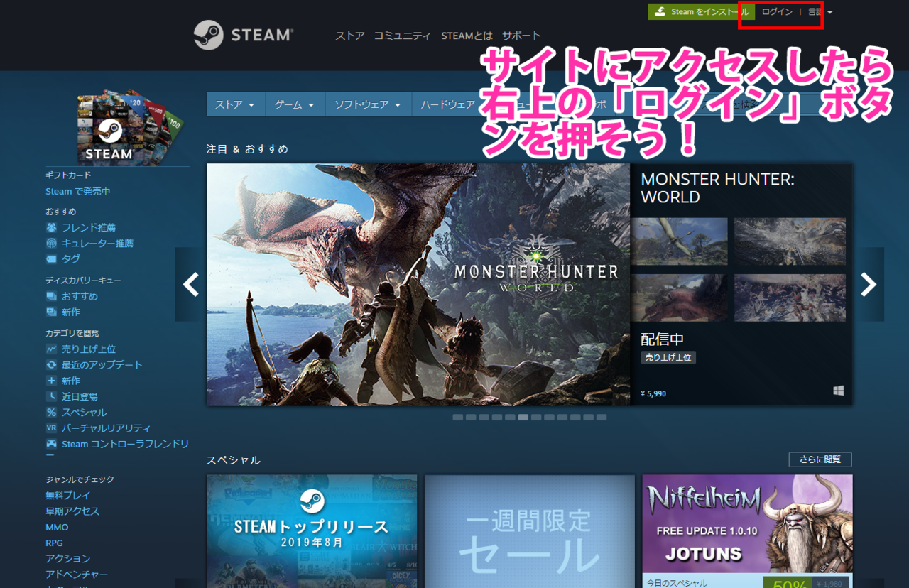Image resolution: width=909 pixels, height=588 pixels.
Task: Open フレンド推薦 friends icon link
Action: coord(80,227)
